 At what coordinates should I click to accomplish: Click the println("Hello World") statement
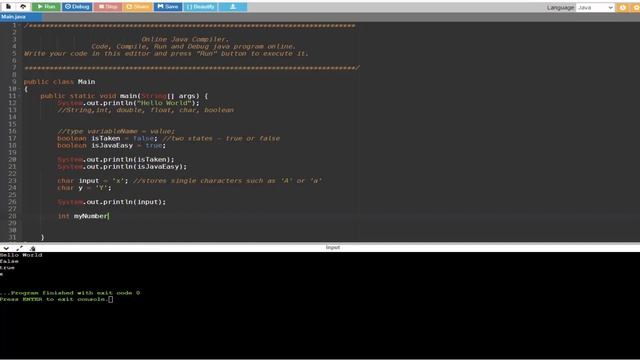pos(129,103)
